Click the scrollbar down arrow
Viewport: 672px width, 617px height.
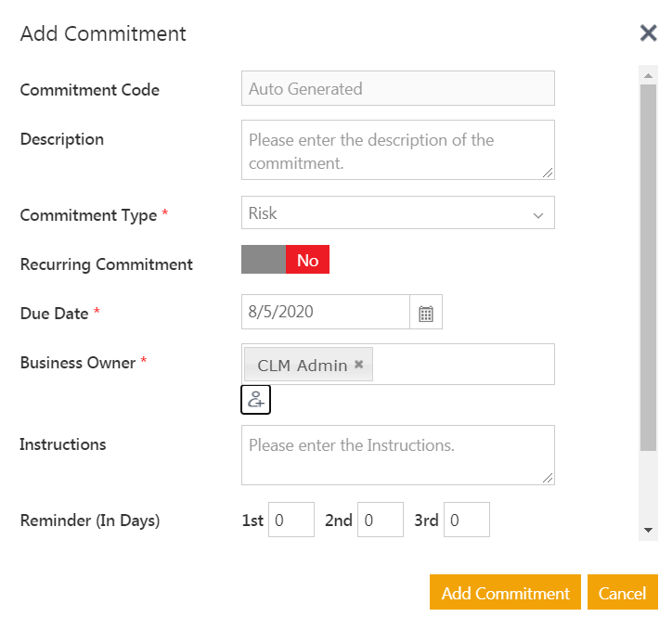(x=648, y=530)
